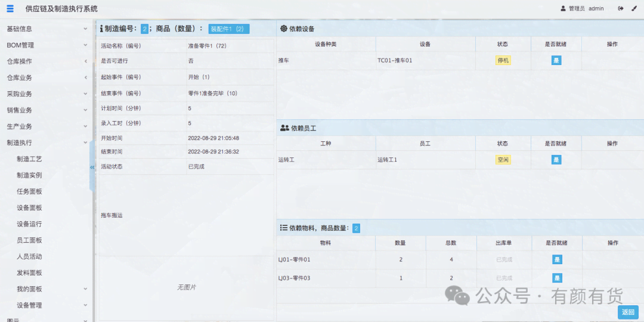644x322 pixels.
Task: Expand the 仓库操作 menu section
Action: click(47, 61)
